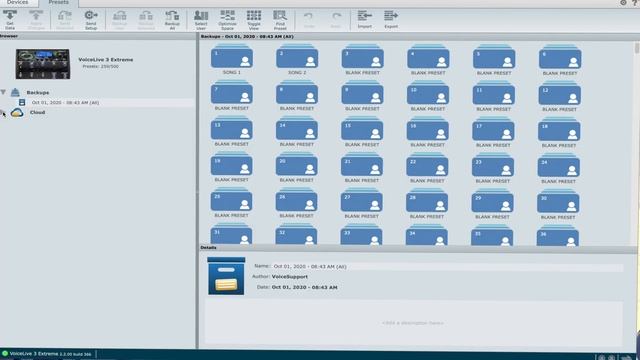The height and width of the screenshot is (360, 640).
Task: Select blank preset number 15
Action: 362,131
